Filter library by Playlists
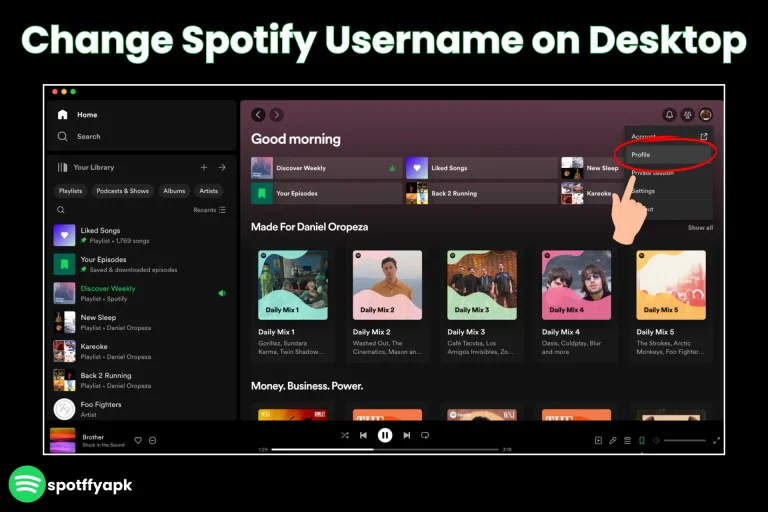 71,191
